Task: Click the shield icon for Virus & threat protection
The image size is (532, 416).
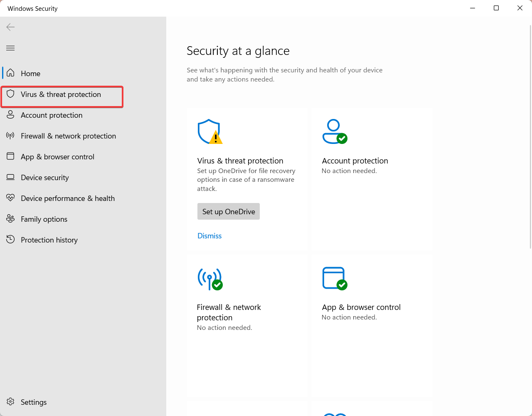Action: tap(10, 94)
